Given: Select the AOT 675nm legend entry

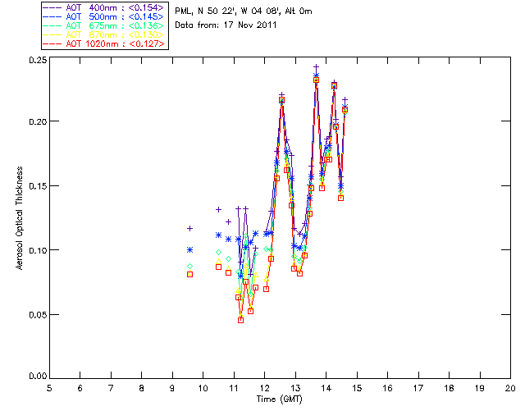Looking at the screenshot, I should (103, 25).
